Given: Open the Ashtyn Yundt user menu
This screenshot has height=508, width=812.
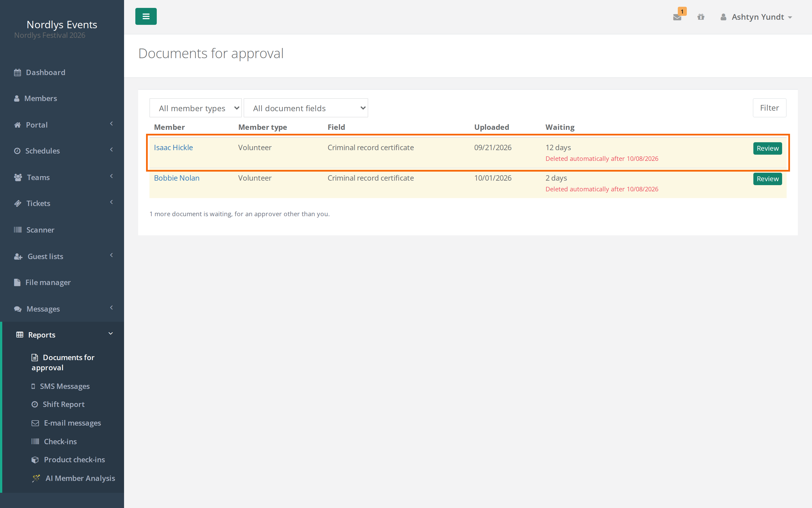Looking at the screenshot, I should 756,17.
